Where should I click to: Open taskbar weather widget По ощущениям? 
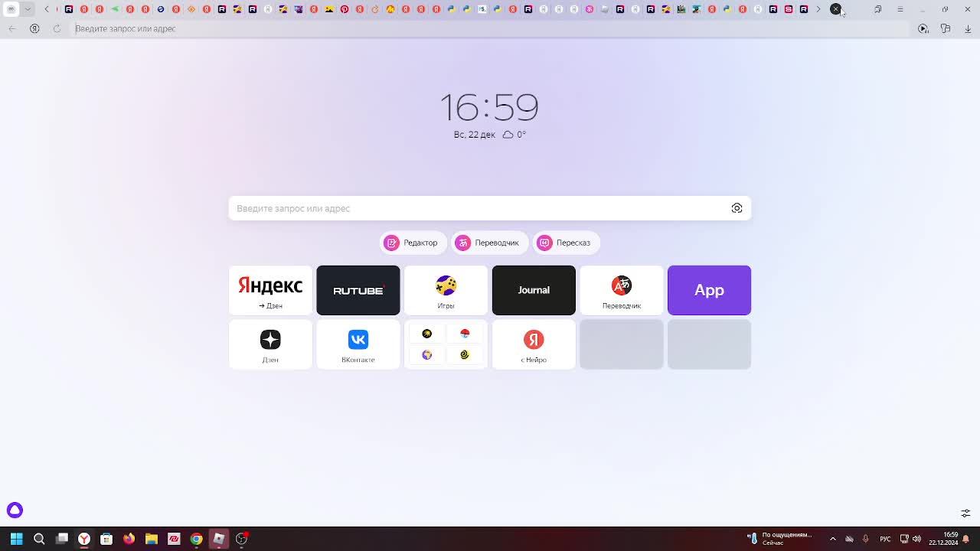[x=779, y=539]
